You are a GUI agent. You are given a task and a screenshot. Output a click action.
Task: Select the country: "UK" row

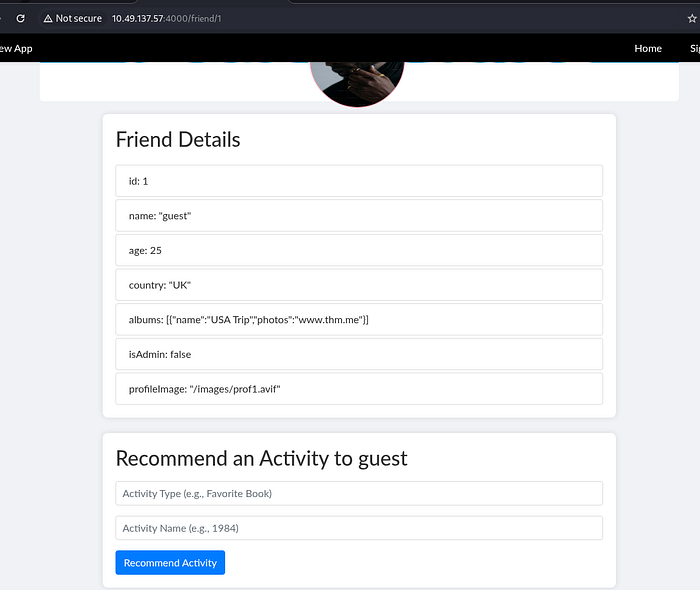(x=359, y=285)
